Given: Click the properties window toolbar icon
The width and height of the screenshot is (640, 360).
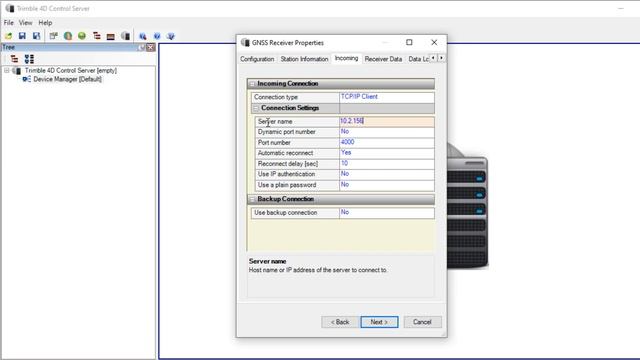Looking at the screenshot, I should pyautogui.click(x=53, y=36).
